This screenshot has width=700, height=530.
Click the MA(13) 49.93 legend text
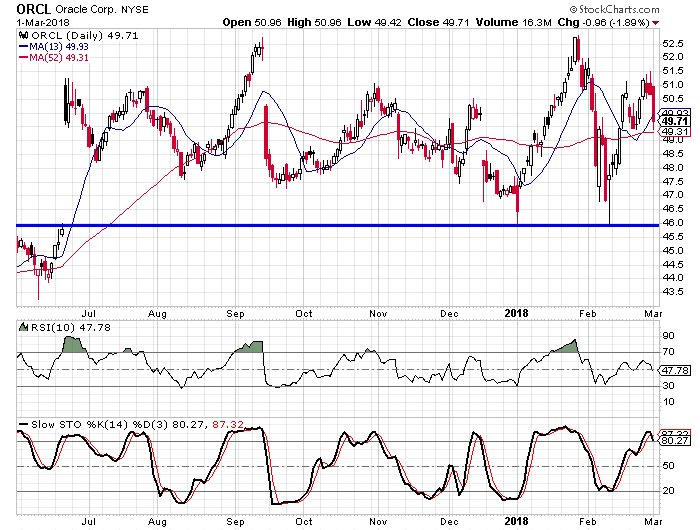[59, 46]
